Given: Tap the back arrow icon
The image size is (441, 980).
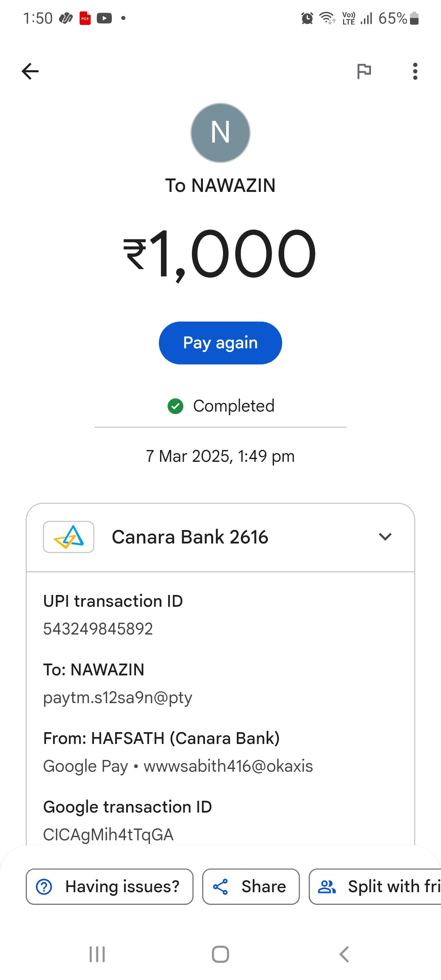Looking at the screenshot, I should (x=30, y=71).
